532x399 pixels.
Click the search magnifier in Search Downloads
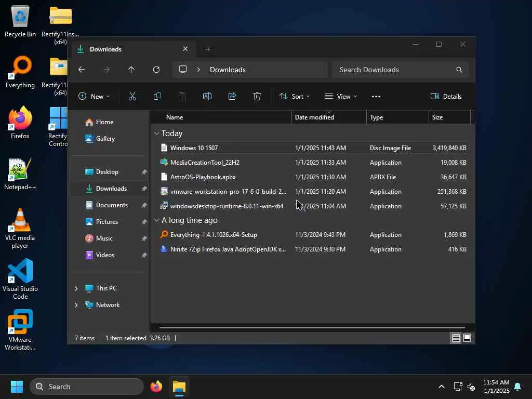coord(459,70)
